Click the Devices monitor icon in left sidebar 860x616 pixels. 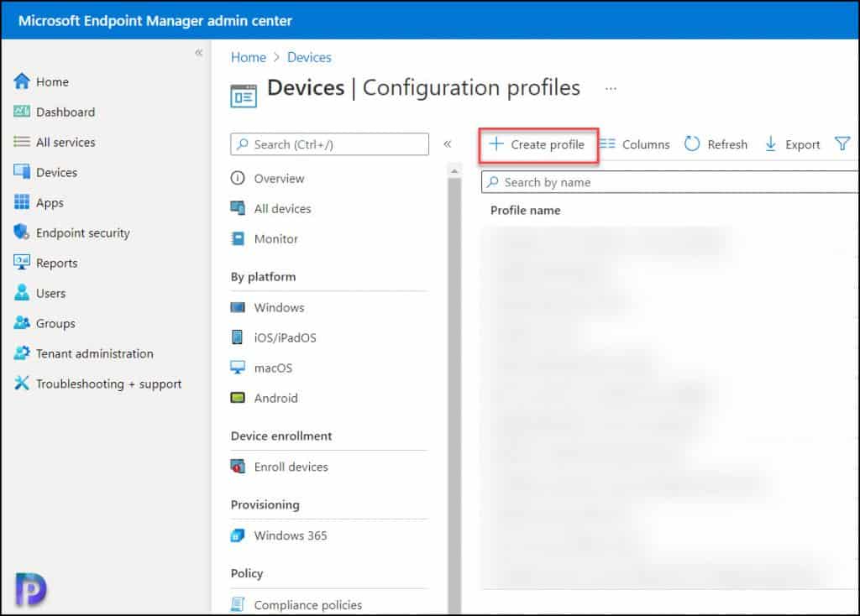click(x=21, y=171)
